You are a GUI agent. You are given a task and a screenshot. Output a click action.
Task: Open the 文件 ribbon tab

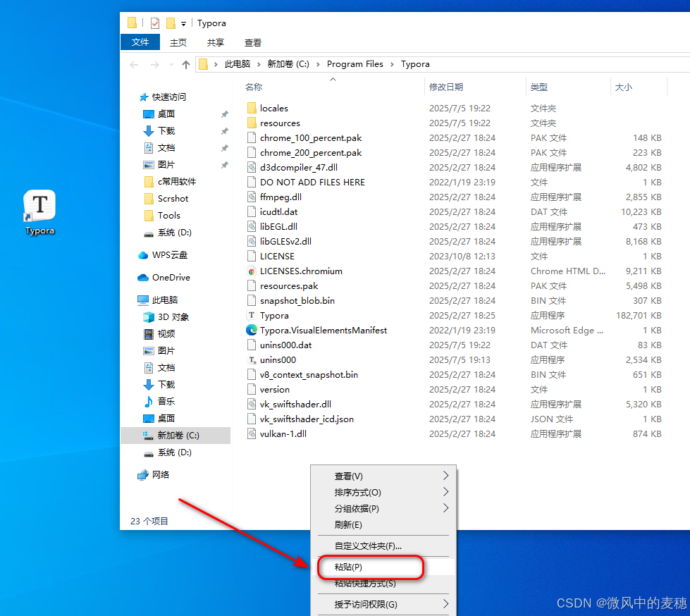140,42
